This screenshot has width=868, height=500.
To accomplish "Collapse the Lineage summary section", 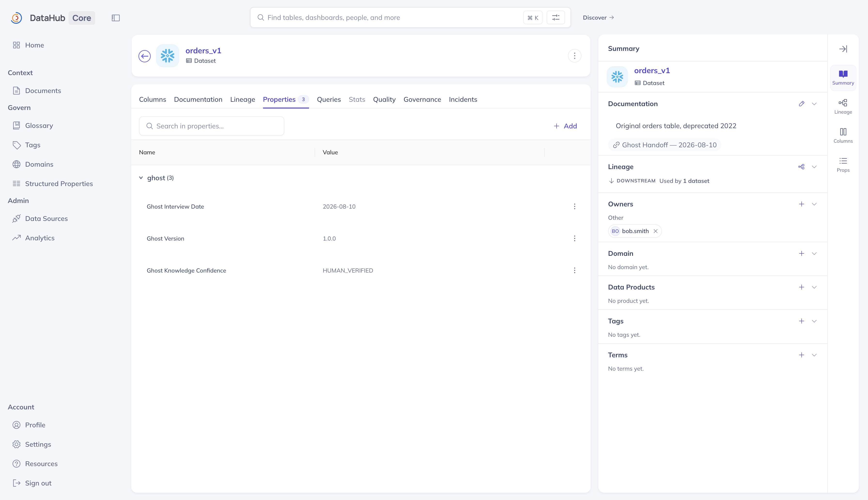I will point(814,167).
